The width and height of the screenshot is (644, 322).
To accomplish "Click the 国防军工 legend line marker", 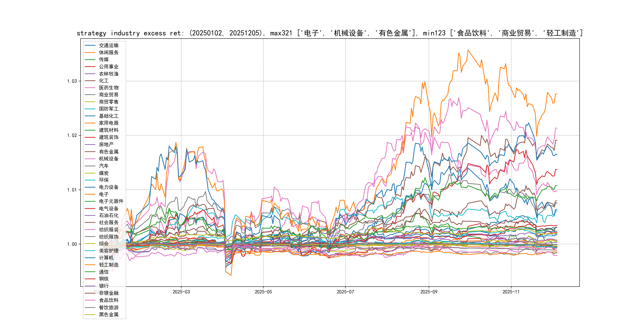I will pos(90,109).
